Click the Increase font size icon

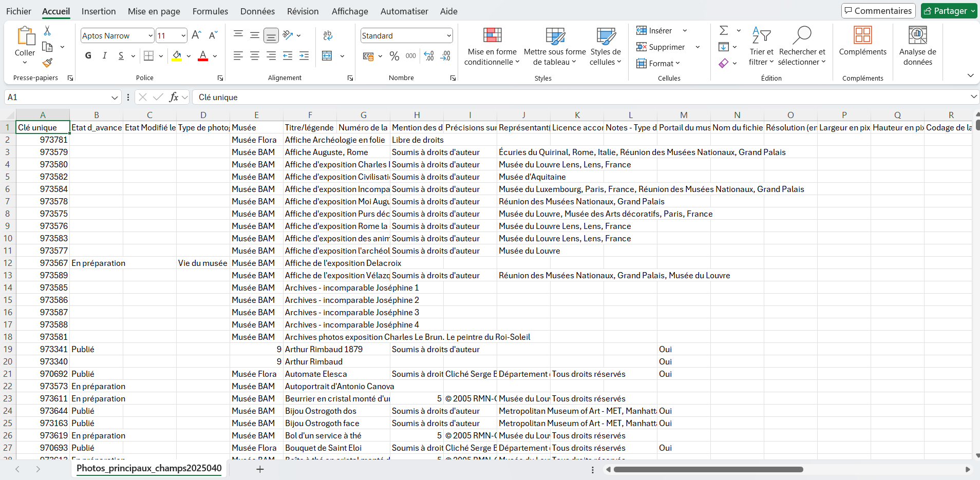pos(196,35)
